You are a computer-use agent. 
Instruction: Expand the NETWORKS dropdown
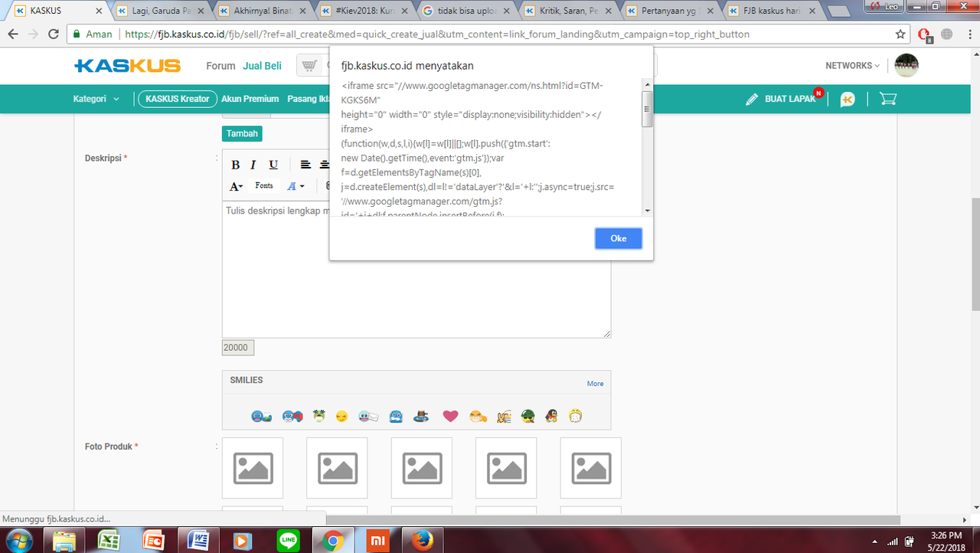point(853,66)
